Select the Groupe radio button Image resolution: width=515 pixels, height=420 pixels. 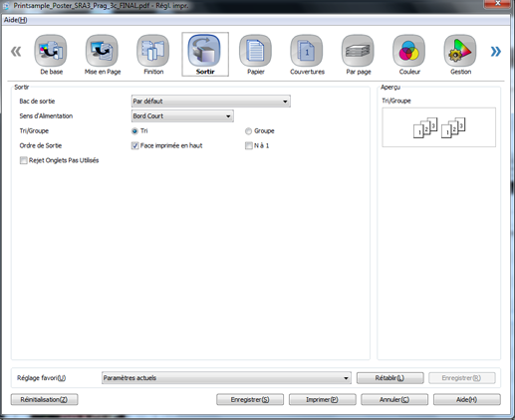[248, 131]
